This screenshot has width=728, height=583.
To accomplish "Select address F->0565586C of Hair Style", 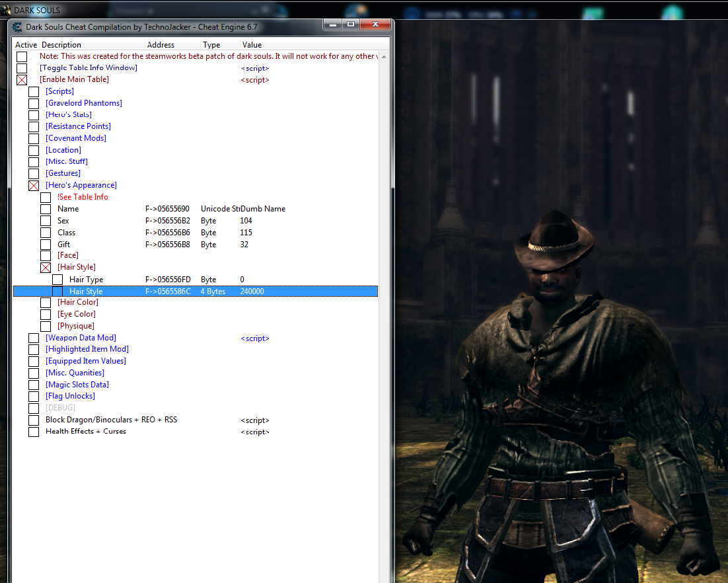I will (168, 291).
